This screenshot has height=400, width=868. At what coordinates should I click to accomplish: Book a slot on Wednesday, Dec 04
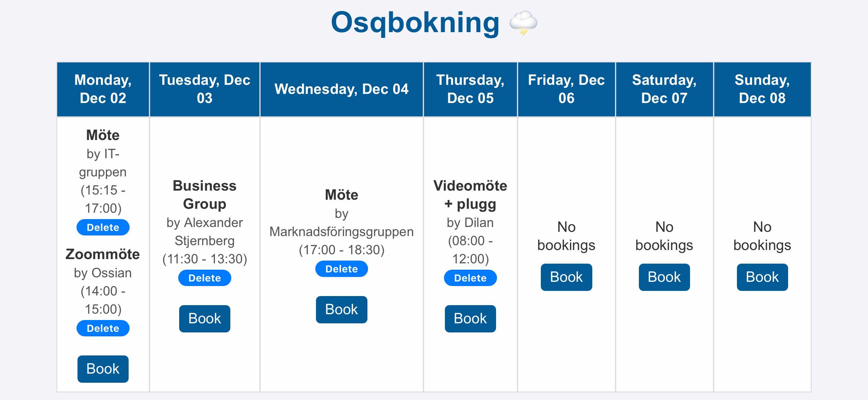tap(341, 309)
